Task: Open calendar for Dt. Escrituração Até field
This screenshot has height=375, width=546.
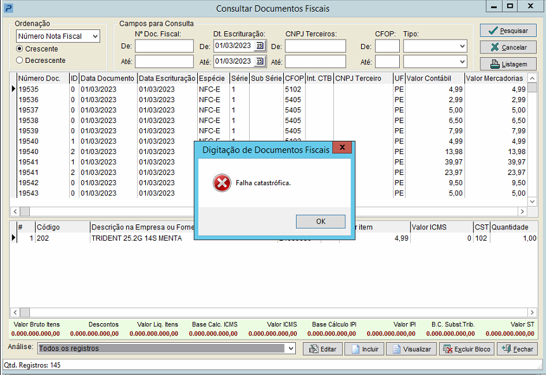Action: 260,62
